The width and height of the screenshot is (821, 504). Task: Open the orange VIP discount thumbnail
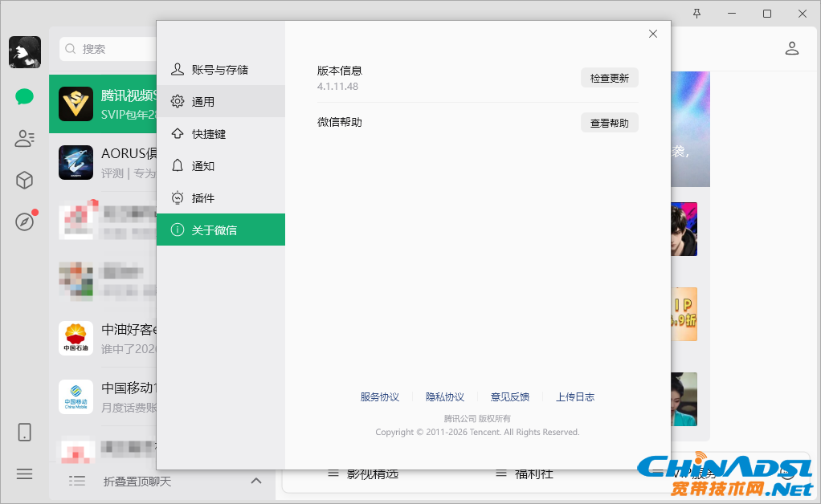coord(684,315)
